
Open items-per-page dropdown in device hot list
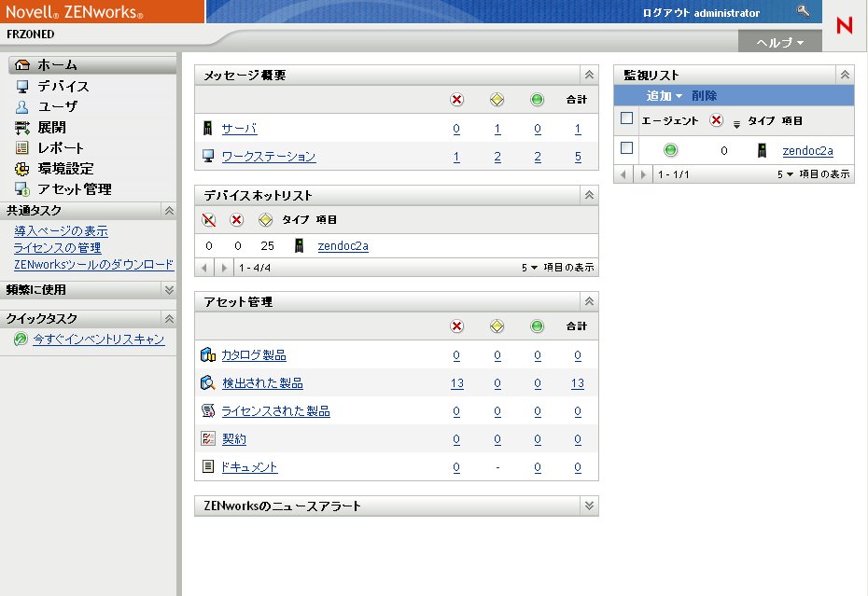[x=530, y=268]
